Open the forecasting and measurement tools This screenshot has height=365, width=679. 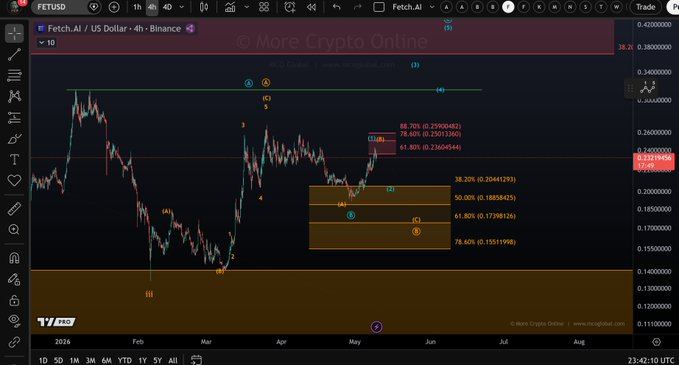pyautogui.click(x=14, y=117)
